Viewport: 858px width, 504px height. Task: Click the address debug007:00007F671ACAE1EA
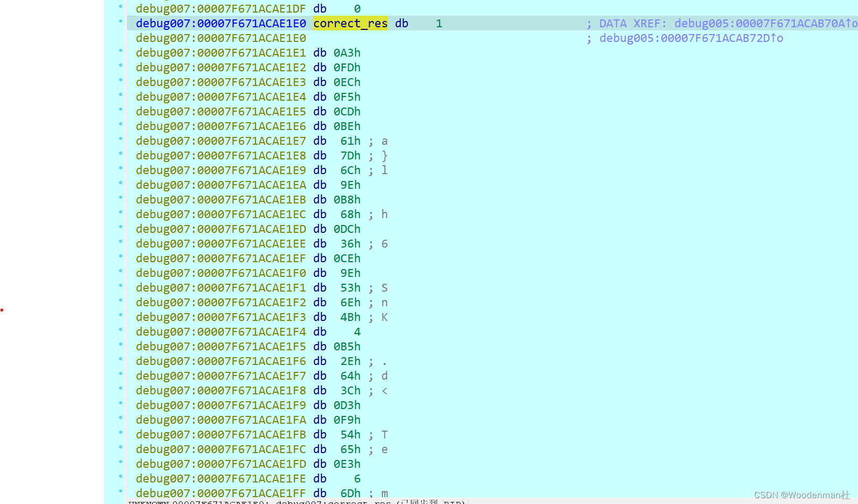221,185
